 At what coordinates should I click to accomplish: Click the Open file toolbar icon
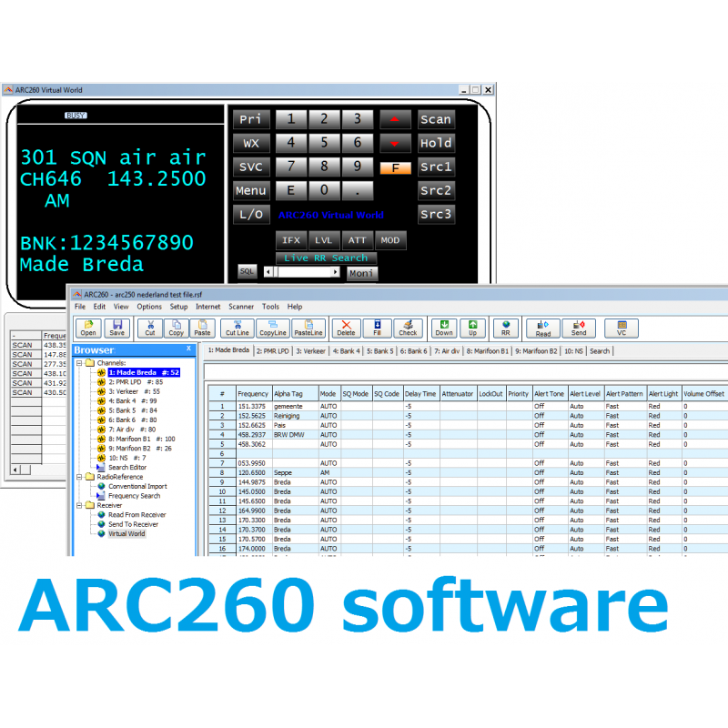[87, 328]
